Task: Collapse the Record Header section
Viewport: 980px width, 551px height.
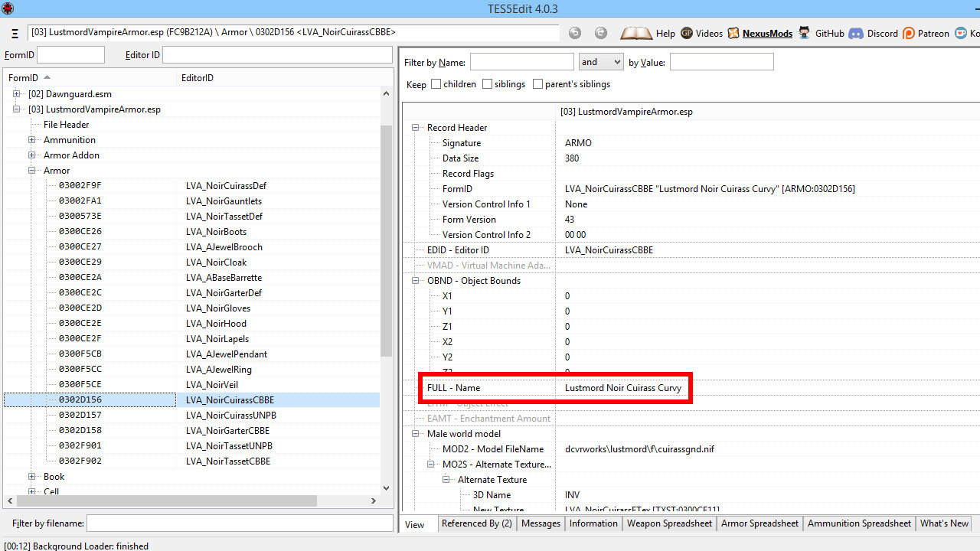Action: pos(416,128)
